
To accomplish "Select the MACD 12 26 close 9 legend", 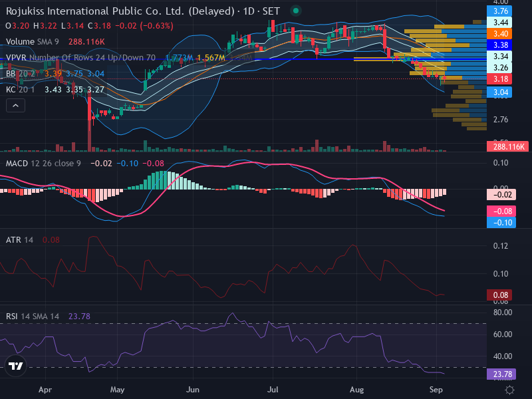I will 43,163.
